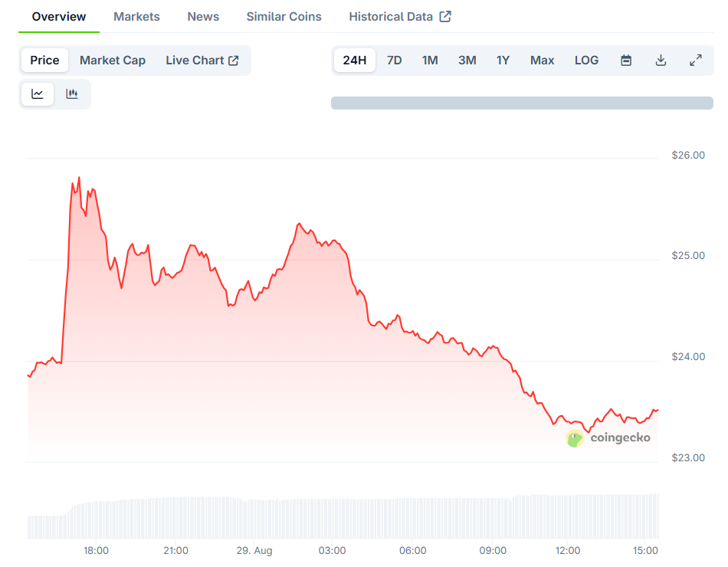Image resolution: width=728 pixels, height=567 pixels.
Task: Switch to candlestick chart icon
Action: pos(72,94)
